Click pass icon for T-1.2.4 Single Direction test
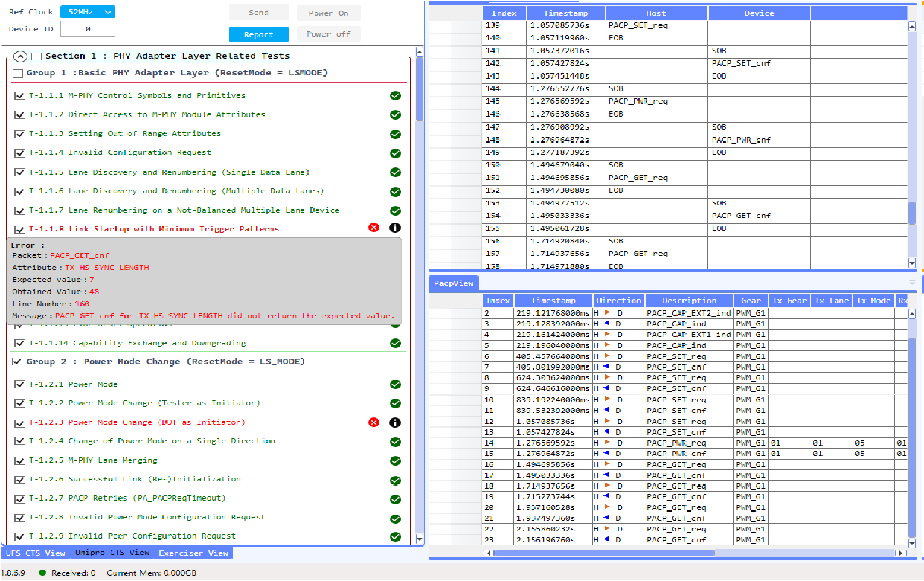Viewport: 924px width, 581px height. (396, 442)
